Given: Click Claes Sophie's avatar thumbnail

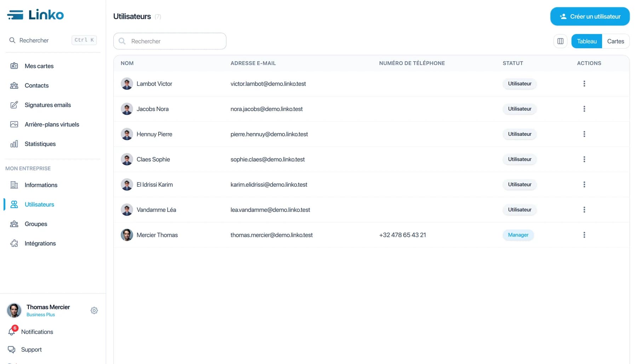Looking at the screenshot, I should (127, 159).
